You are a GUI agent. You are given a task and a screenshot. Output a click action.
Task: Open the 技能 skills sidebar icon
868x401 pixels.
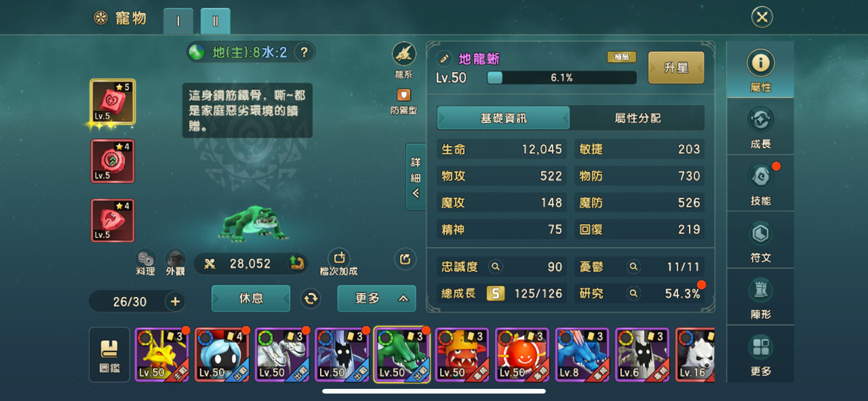[x=760, y=177]
